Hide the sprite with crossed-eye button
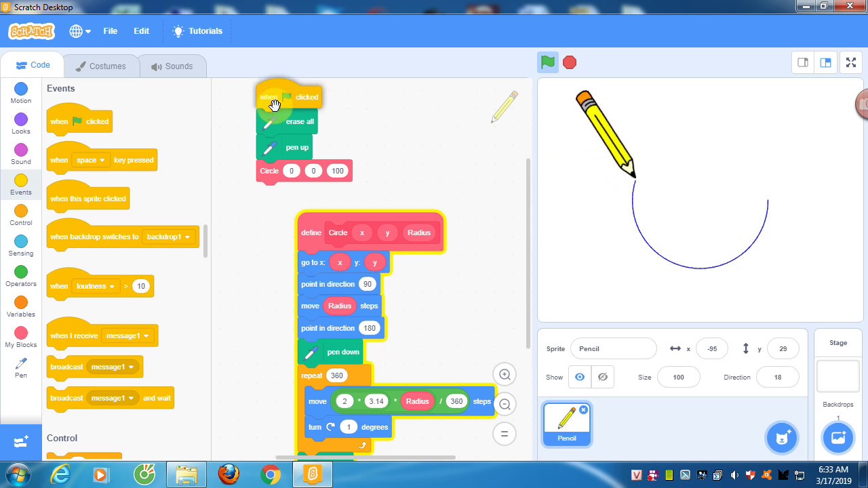The width and height of the screenshot is (868, 488). click(602, 377)
